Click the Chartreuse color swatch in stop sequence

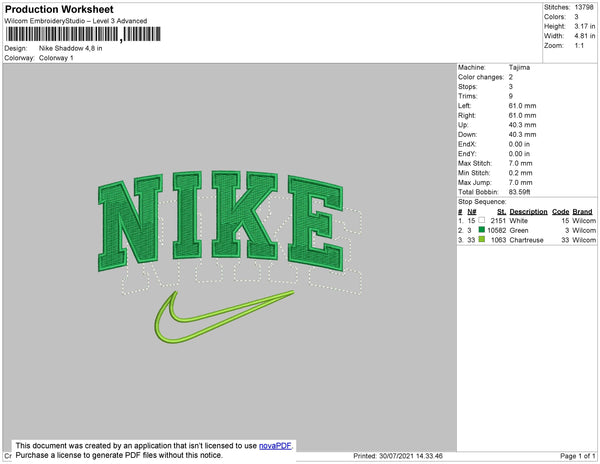click(x=481, y=239)
